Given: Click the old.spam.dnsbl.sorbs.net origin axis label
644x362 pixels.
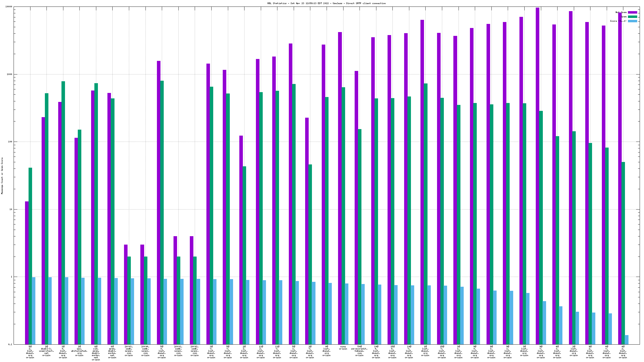Looking at the screenshot, I should [x=96, y=353].
